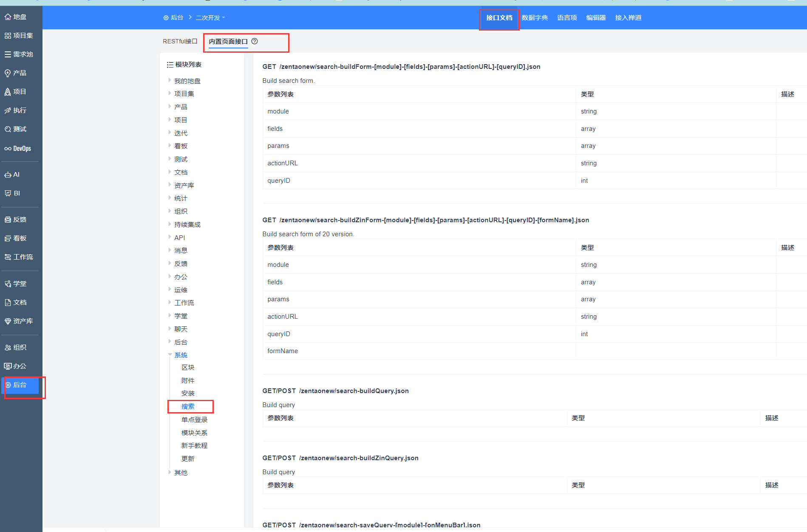
Task: Open the 工作流 icon in sidebar
Action: [8, 257]
